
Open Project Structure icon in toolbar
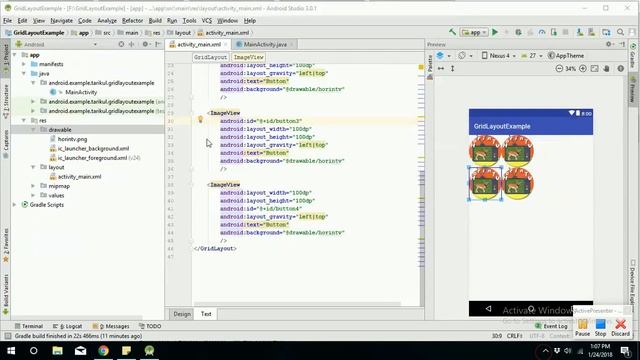coord(606,32)
